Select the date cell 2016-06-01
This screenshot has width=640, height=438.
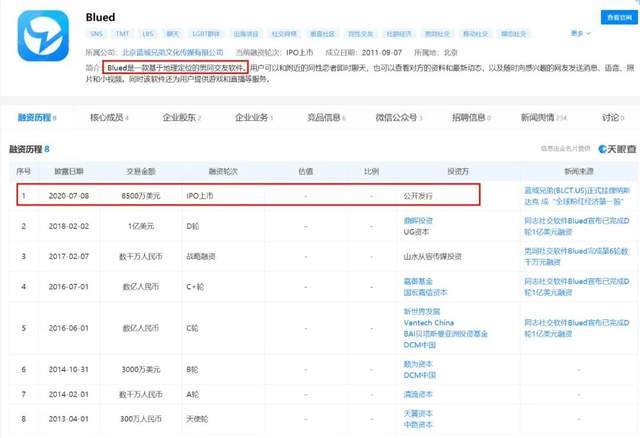click(x=69, y=328)
